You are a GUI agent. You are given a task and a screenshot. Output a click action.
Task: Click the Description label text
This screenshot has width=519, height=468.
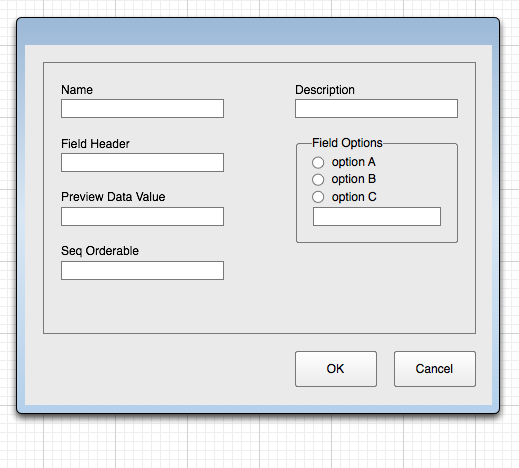325,90
